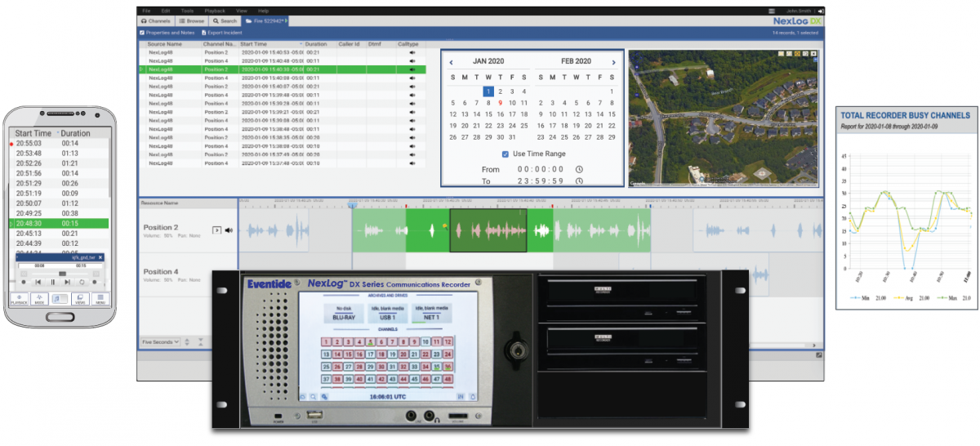The height and width of the screenshot is (446, 980).
Task: Sort phone list by Duration header
Action: point(76,133)
